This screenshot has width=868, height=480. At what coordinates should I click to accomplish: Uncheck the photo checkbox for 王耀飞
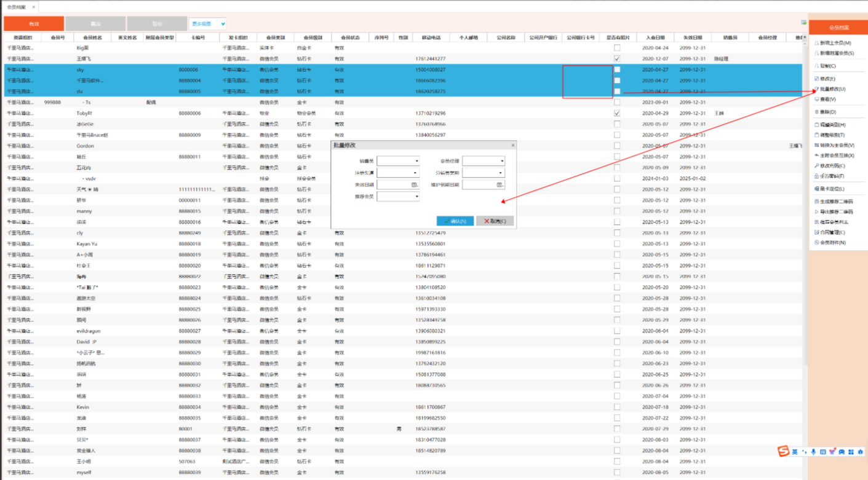pyautogui.click(x=617, y=59)
